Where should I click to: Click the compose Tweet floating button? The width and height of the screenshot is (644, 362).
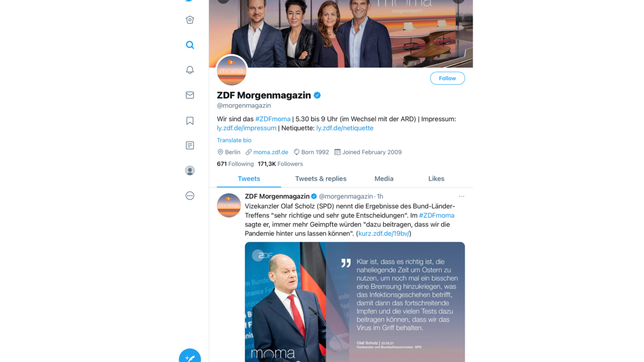tap(190, 357)
